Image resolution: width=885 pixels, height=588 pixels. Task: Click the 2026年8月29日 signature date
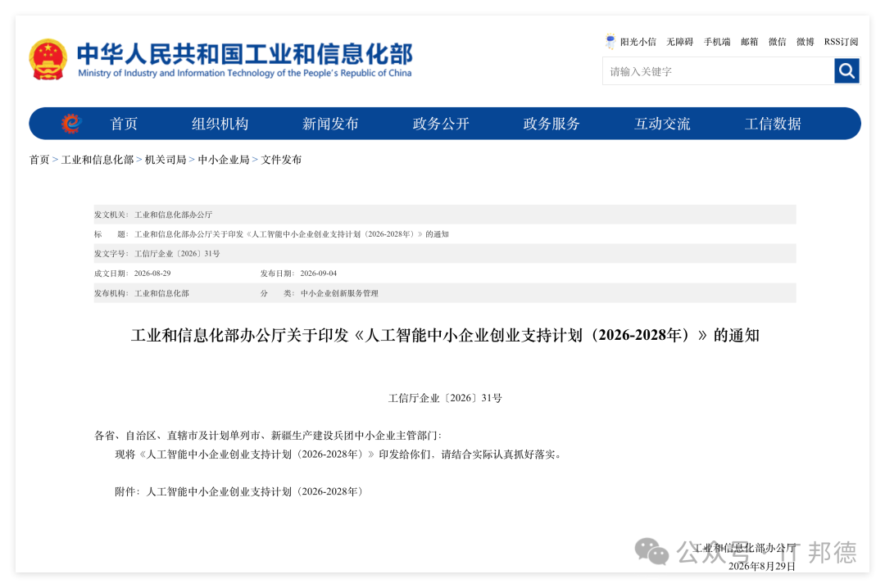[761, 566]
